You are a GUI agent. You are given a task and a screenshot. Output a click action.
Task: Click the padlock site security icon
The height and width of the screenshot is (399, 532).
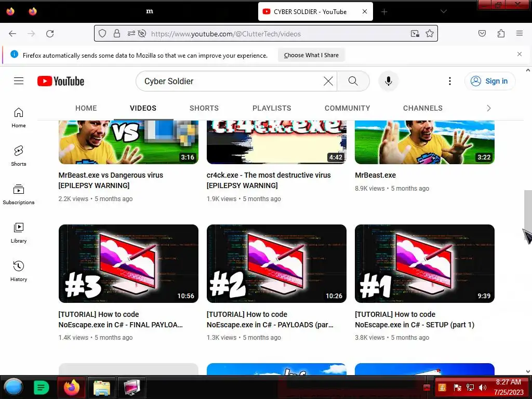click(x=117, y=34)
